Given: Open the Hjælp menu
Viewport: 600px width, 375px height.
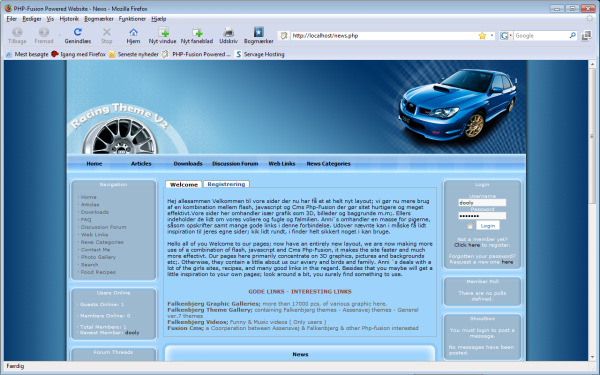Looking at the screenshot, I should click(158, 19).
